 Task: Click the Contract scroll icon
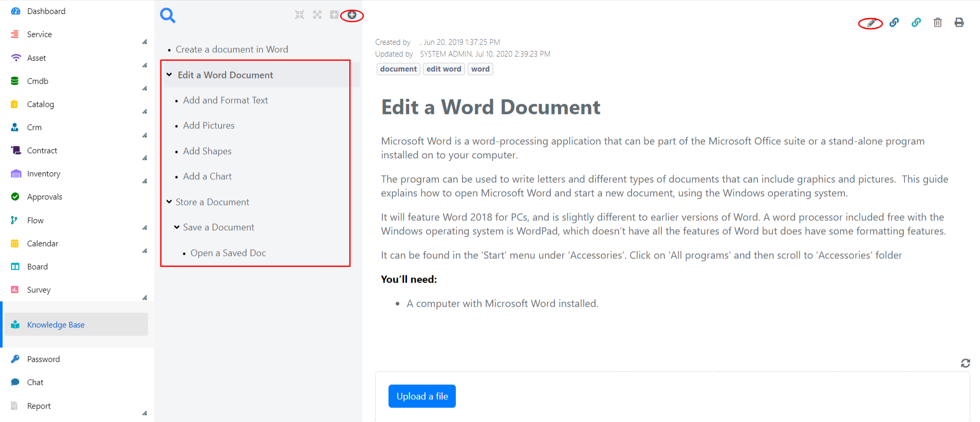click(16, 150)
